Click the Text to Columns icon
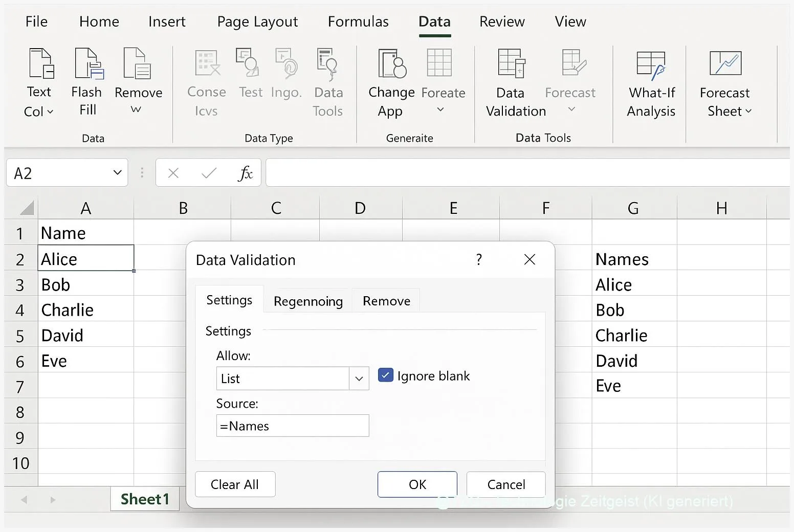The image size is (794, 532). [40, 63]
